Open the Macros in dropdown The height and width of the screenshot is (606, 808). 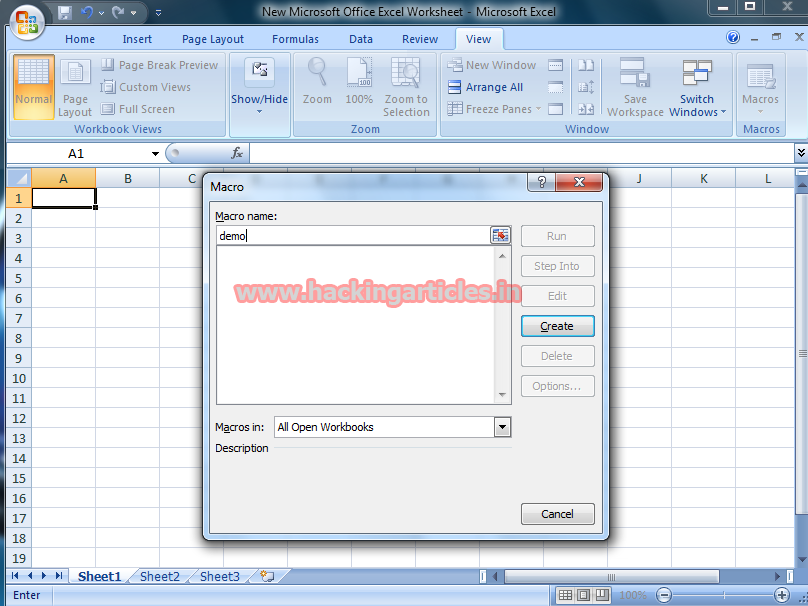point(502,427)
